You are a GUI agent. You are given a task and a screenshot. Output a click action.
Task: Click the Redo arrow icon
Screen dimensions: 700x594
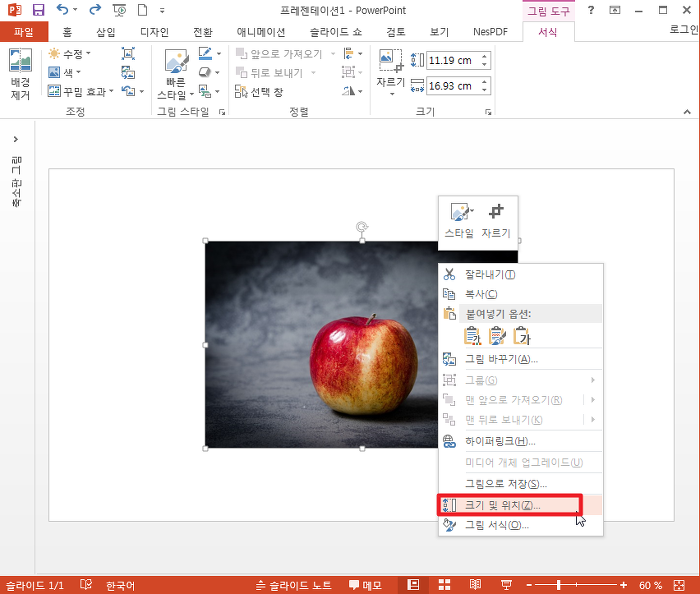(x=95, y=9)
